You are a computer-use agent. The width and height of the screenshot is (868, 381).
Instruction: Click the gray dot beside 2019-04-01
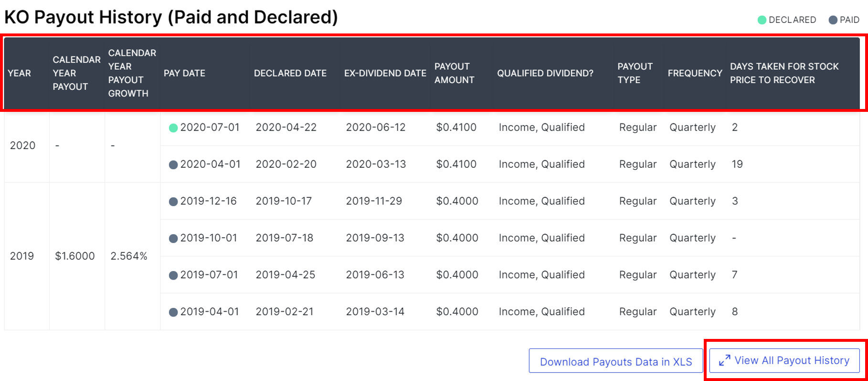point(173,312)
